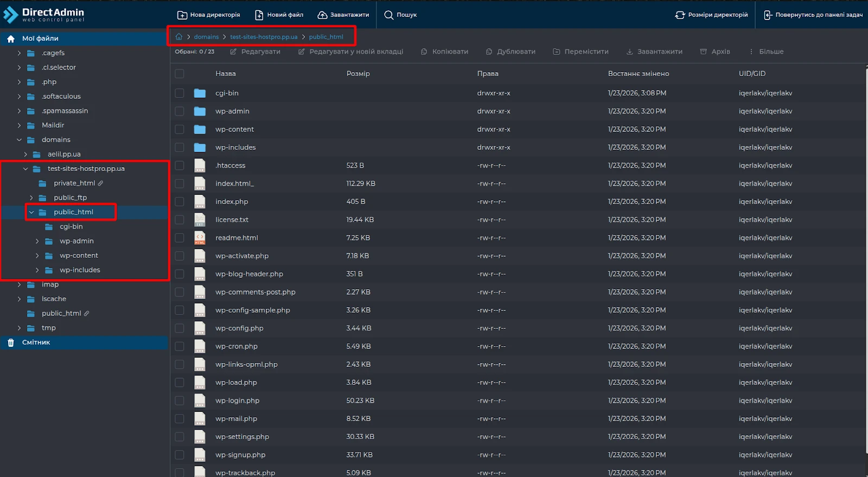The height and width of the screenshot is (477, 868).
Task: Open the wp-admin folder in file list
Action: coord(232,111)
